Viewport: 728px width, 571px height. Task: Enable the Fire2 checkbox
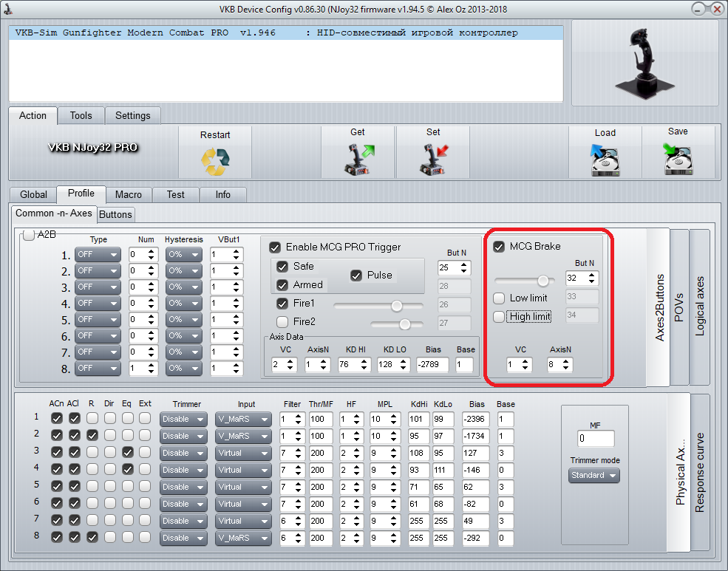tap(282, 321)
